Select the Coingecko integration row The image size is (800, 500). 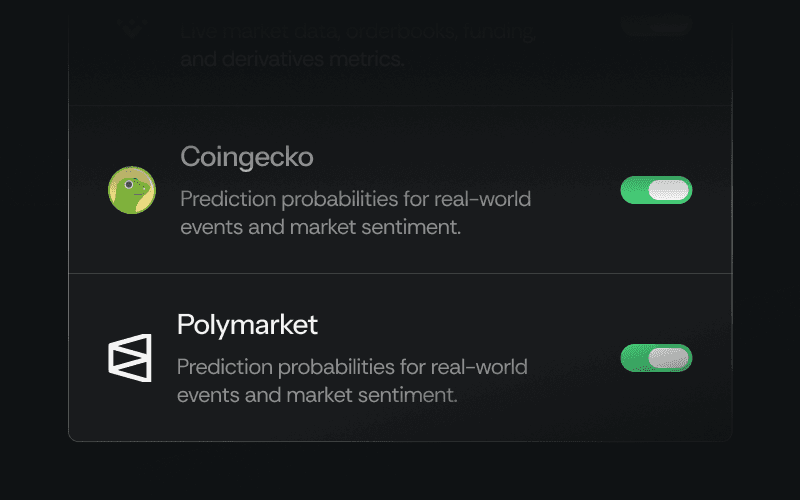[401, 189]
